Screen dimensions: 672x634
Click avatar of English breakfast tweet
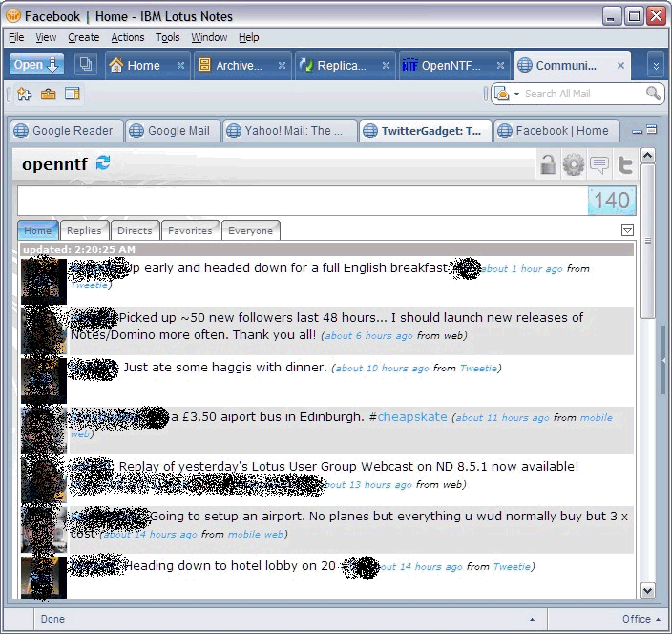[44, 280]
